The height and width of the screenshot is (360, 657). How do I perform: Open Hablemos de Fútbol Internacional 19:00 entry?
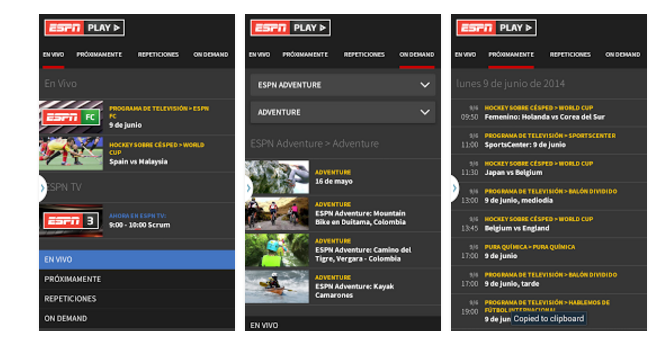tap(549, 311)
